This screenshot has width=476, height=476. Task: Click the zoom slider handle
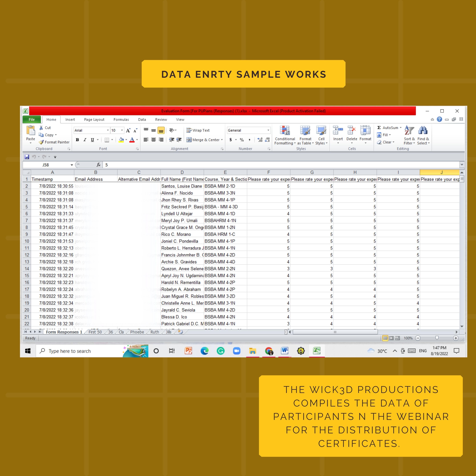[437, 338]
